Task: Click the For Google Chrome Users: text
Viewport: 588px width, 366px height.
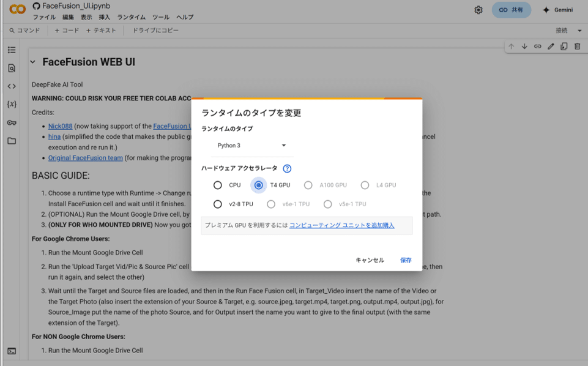Action: [71, 239]
